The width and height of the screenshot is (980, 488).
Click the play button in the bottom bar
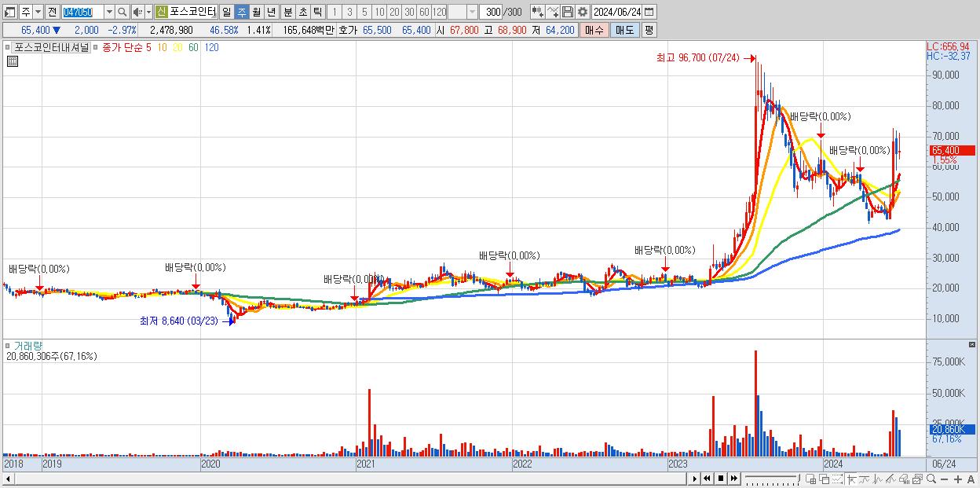tap(695, 479)
